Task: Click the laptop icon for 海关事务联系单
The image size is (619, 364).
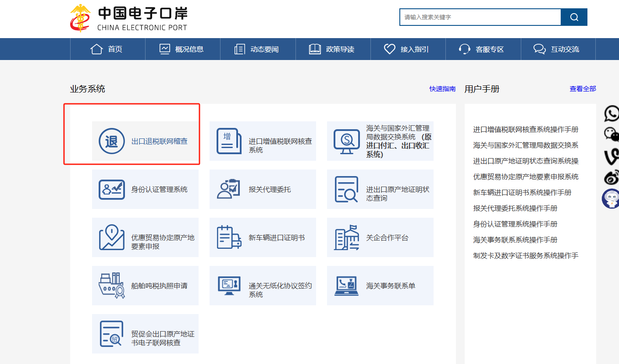Action: click(346, 286)
